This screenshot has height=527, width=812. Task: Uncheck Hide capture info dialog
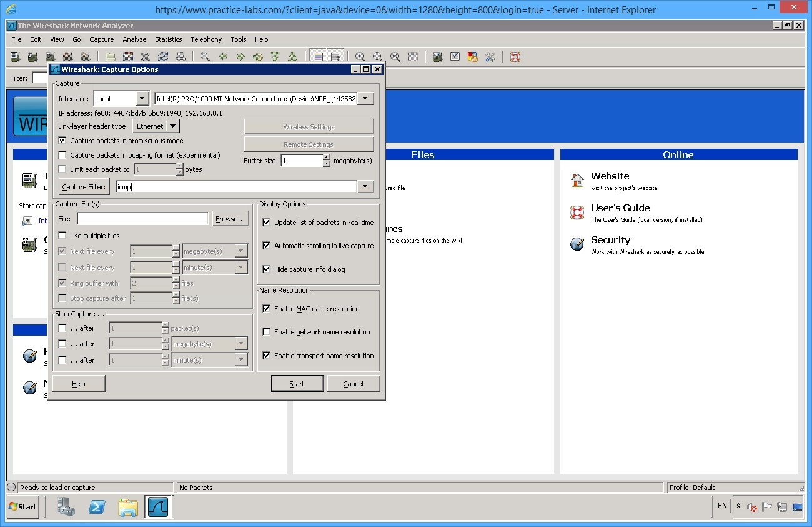click(267, 269)
